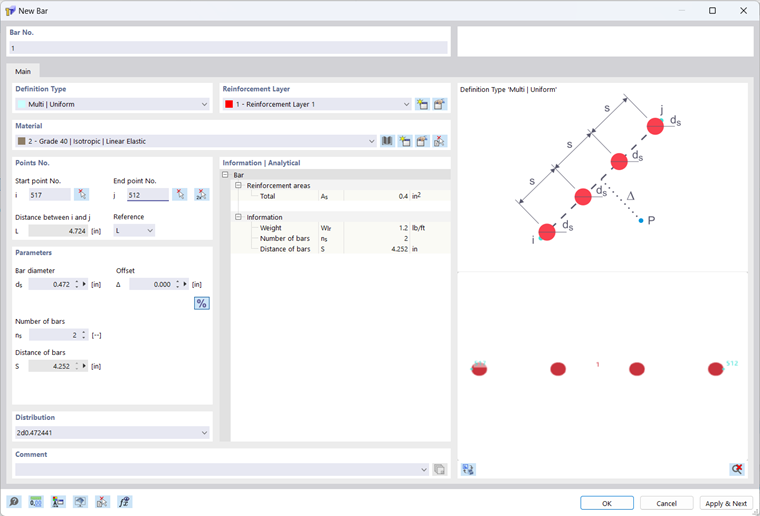760x516 pixels.
Task: Adjust the bar diameter spinner
Action: pyautogui.click(x=77, y=284)
